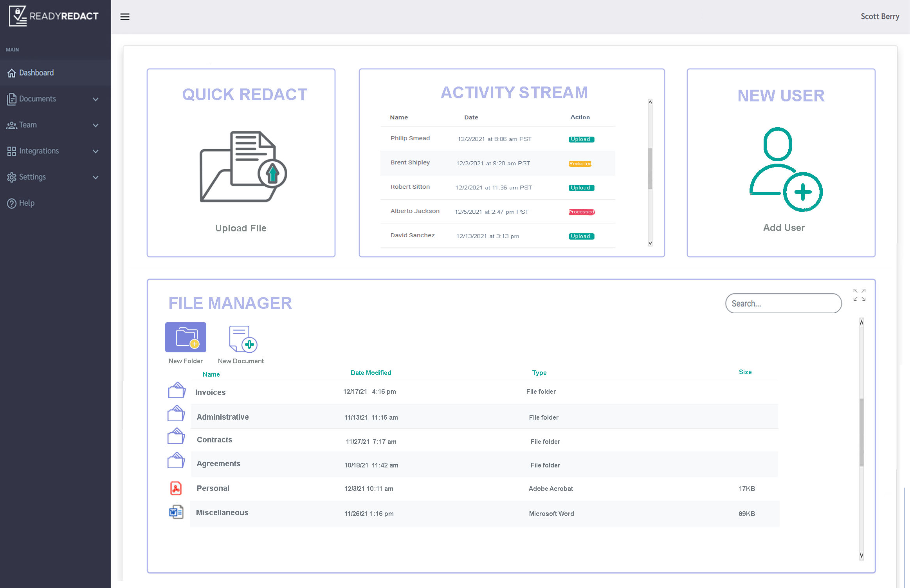Viewport: 910px width, 588px height.
Task: Expand the Team sidebar menu chevron
Action: pos(96,125)
